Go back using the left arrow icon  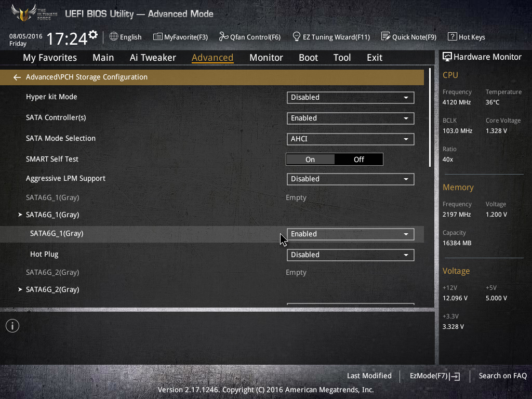click(17, 77)
